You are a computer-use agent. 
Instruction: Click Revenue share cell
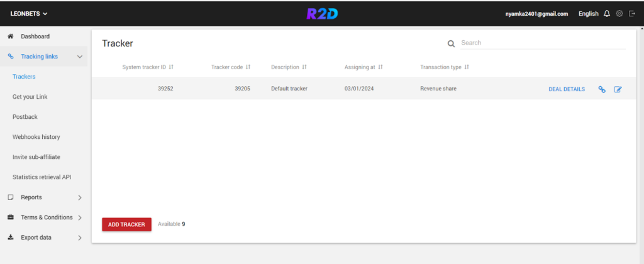pos(438,88)
